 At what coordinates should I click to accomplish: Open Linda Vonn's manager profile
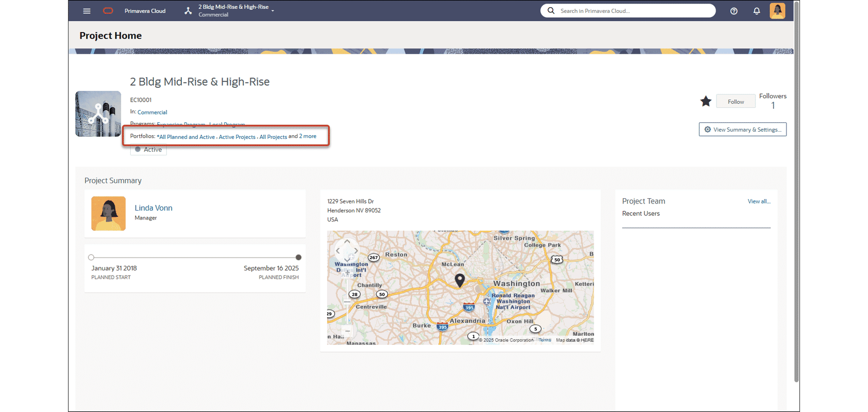click(153, 208)
